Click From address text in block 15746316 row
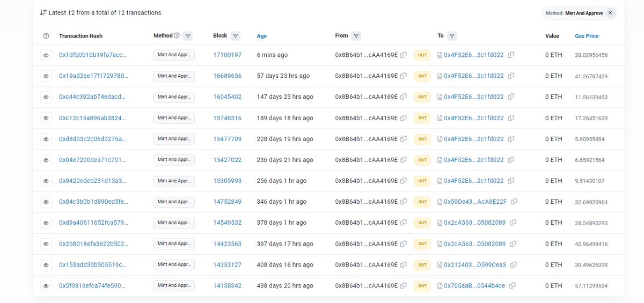The width and height of the screenshot is (644, 303). pos(367,118)
